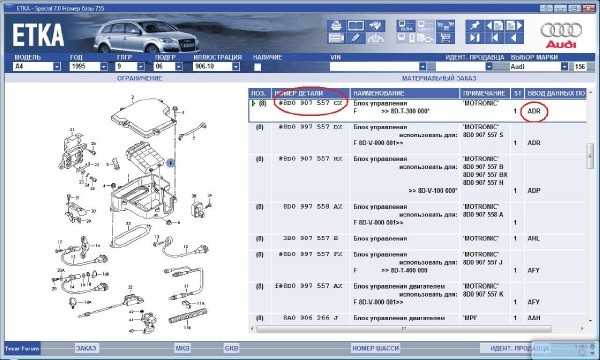The height and width of the screenshot is (360, 600).
Task: Open the ГОД 1995 dropdown
Action: coord(104,67)
